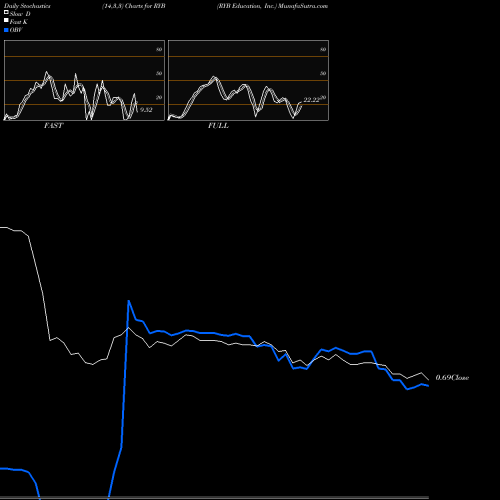Select the "Fast K" legend label
This screenshot has height=500, width=500.
click(19, 22)
